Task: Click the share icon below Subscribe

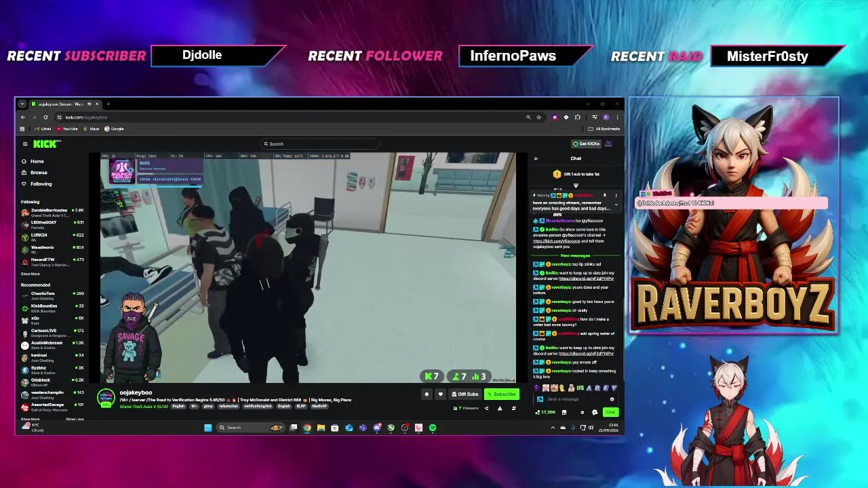Action: [486, 409]
